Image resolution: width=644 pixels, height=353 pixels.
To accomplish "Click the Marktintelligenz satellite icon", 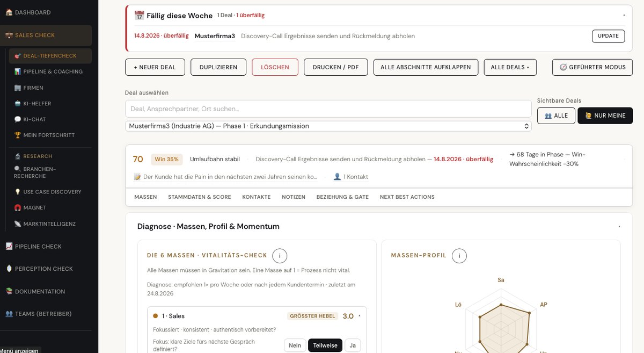I will click(18, 224).
